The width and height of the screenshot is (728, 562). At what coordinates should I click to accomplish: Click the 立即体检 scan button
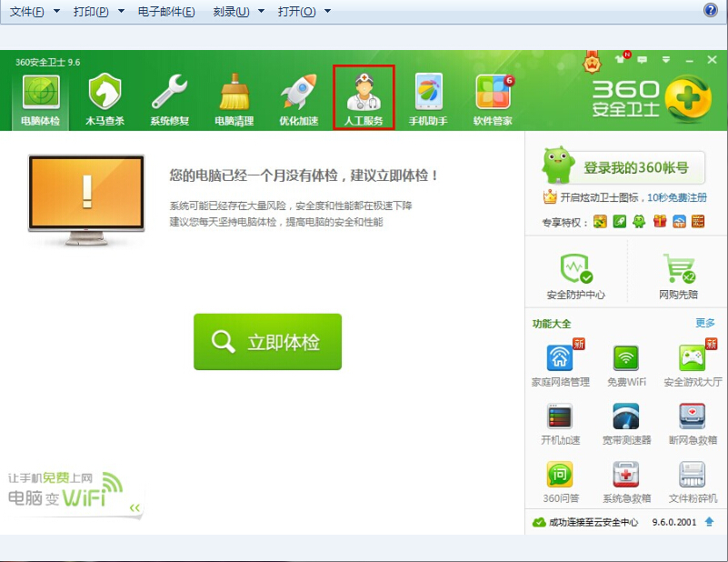coord(267,342)
